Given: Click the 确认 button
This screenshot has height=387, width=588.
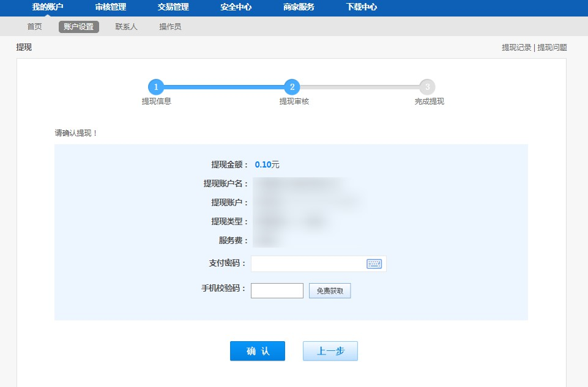Looking at the screenshot, I should (x=258, y=351).
